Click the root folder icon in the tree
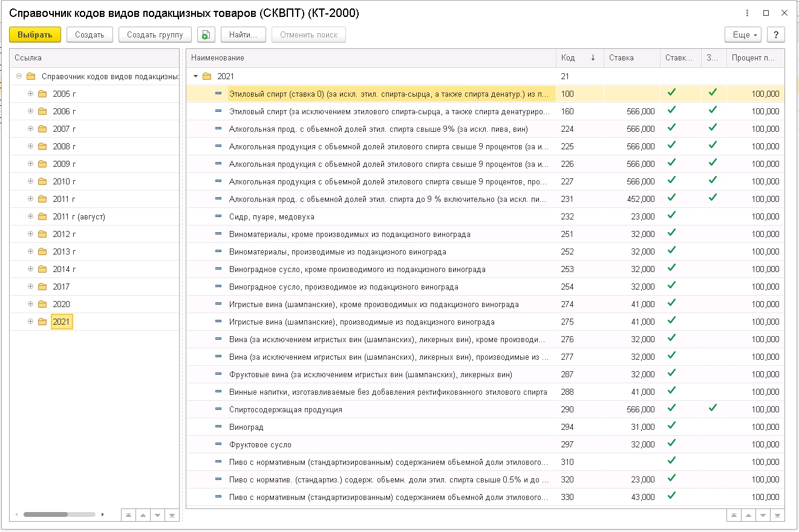 coord(31,76)
